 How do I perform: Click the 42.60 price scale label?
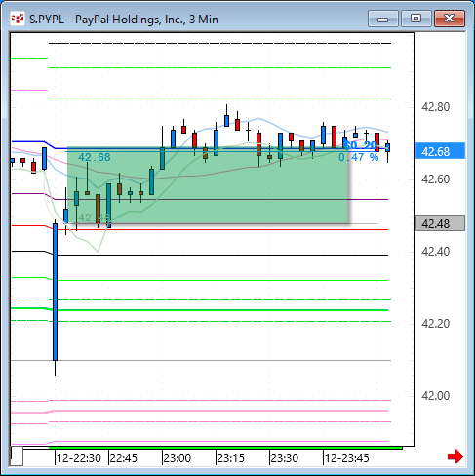tap(435, 179)
